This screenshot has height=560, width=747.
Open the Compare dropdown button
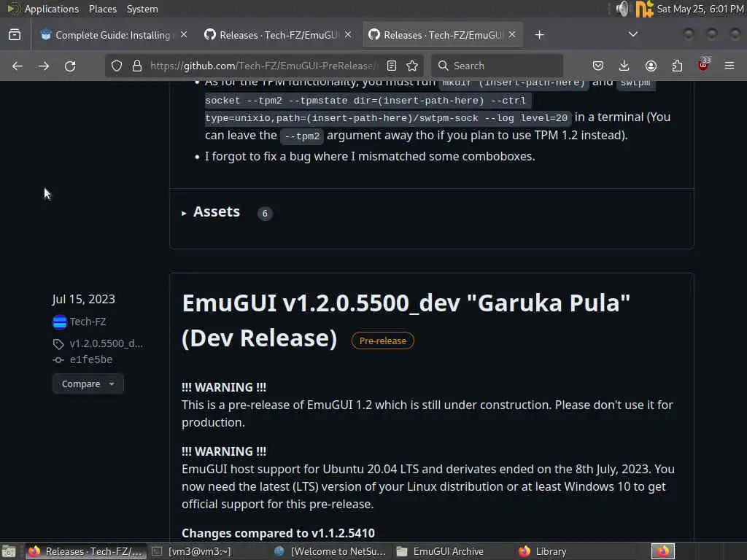coord(88,384)
